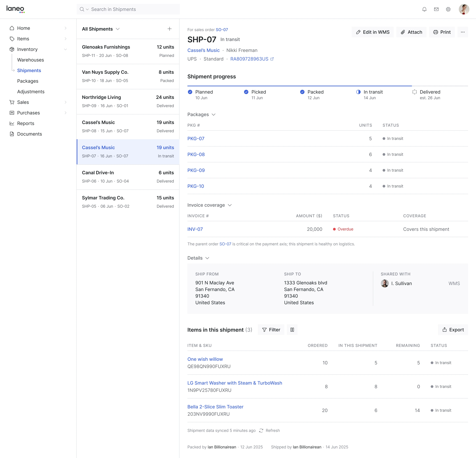Select Cassel's Music SHP-08 shipment
This screenshot has height=458, width=476.
pyautogui.click(x=128, y=127)
